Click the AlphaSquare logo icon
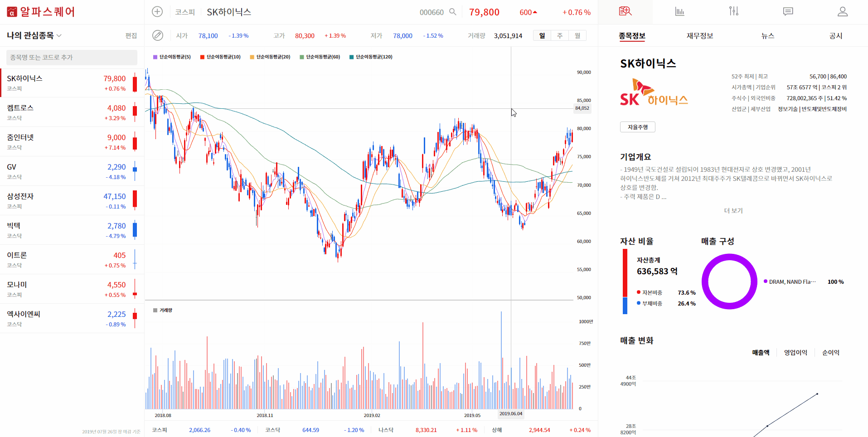 [x=12, y=12]
